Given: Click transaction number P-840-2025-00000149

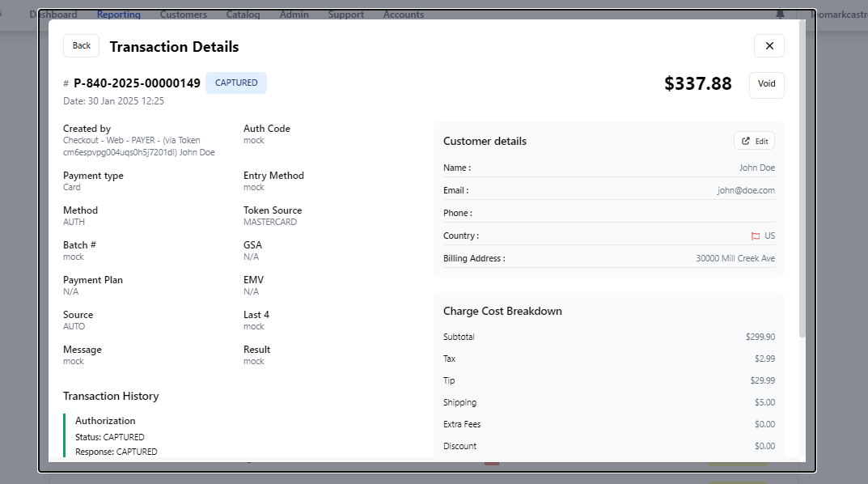Looking at the screenshot, I should (137, 83).
